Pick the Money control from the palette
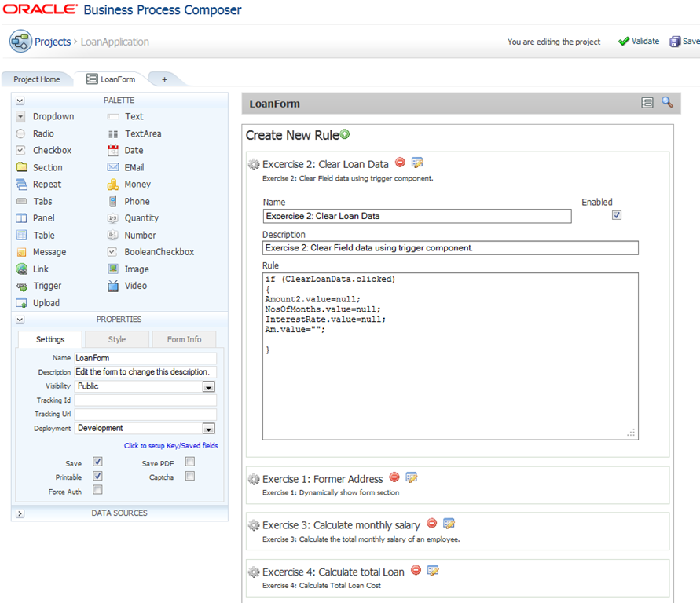 (x=137, y=185)
